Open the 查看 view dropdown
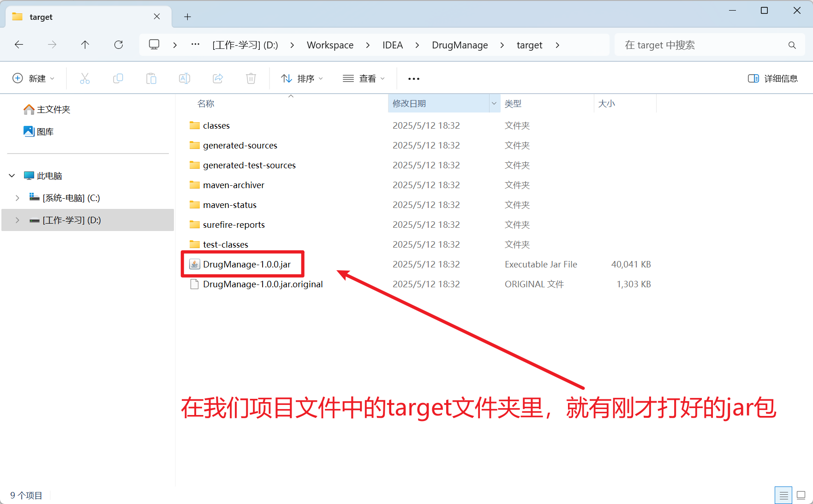Viewport: 813px width, 504px height. (364, 78)
